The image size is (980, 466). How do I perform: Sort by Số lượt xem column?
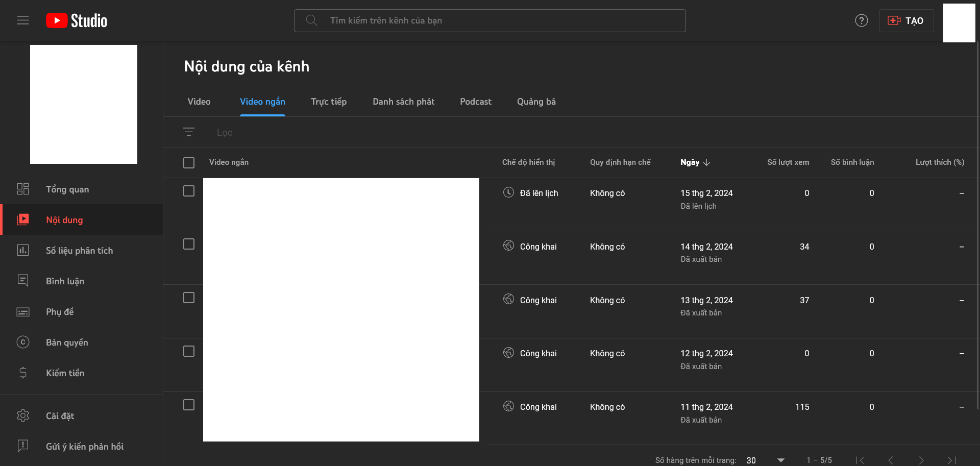click(788, 162)
